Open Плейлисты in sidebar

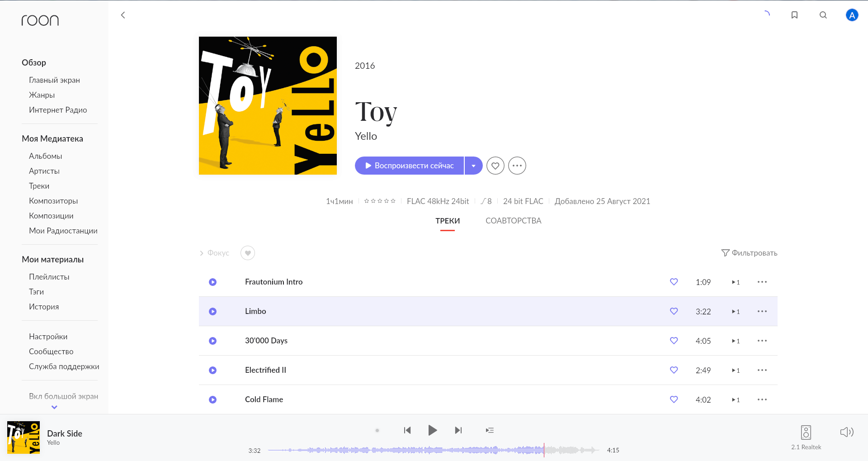[x=49, y=277]
